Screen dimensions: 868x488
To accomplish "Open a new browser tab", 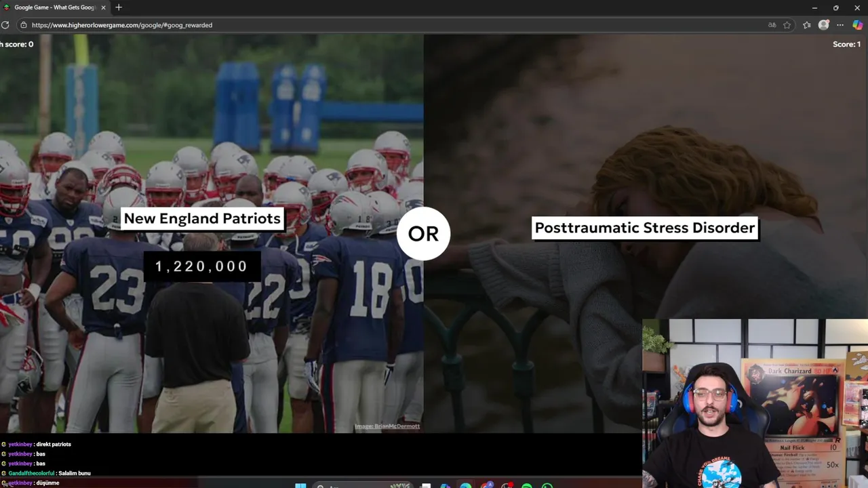I will (119, 7).
